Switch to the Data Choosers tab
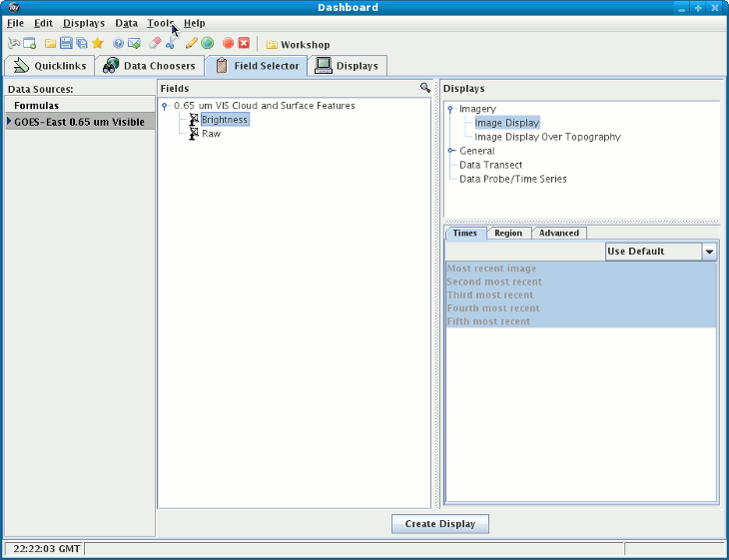The image size is (729, 560). click(x=149, y=66)
